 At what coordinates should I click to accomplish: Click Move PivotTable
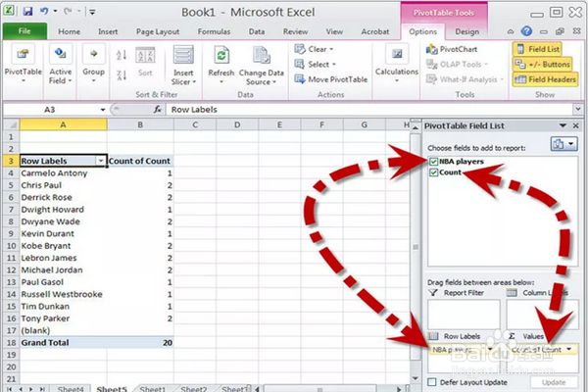coord(331,79)
